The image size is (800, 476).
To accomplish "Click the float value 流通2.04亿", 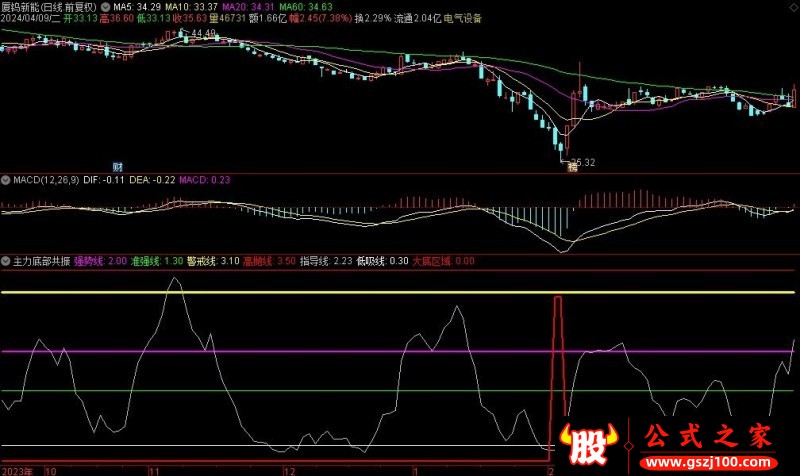I will coord(417,18).
